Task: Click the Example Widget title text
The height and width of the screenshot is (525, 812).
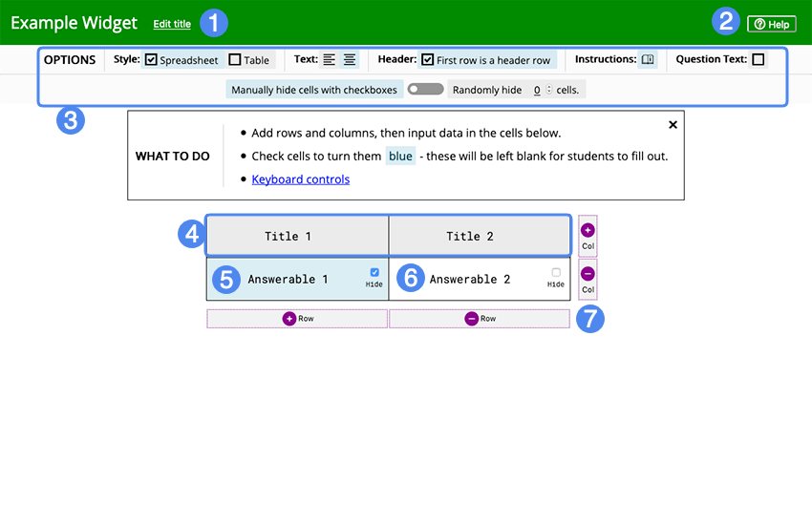Action: pyautogui.click(x=75, y=23)
